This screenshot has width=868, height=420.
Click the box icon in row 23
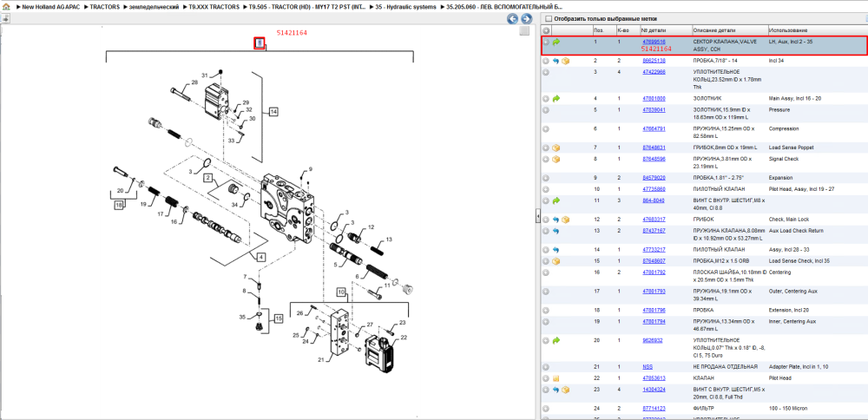(x=565, y=390)
